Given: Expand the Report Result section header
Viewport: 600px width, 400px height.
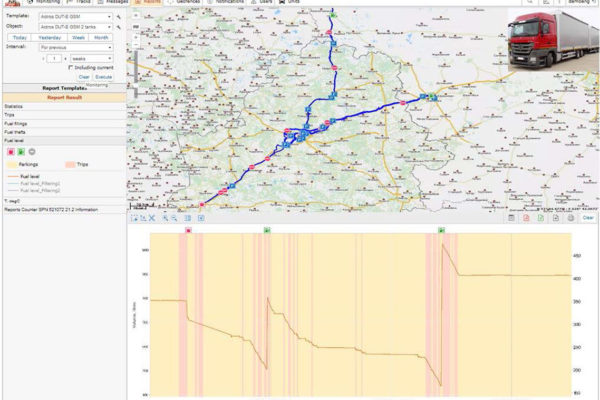Looking at the screenshot, I should 64,98.
